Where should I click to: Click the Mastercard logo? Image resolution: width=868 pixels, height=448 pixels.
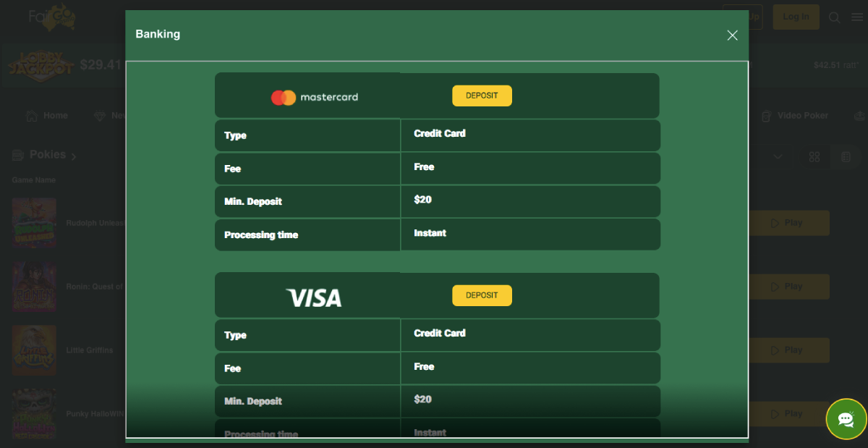(x=315, y=97)
